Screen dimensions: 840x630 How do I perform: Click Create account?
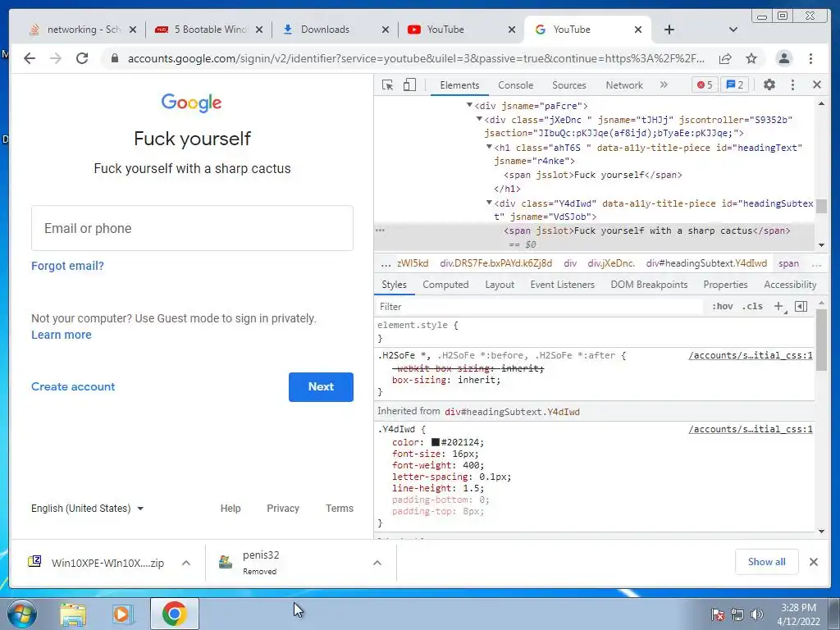(x=73, y=387)
